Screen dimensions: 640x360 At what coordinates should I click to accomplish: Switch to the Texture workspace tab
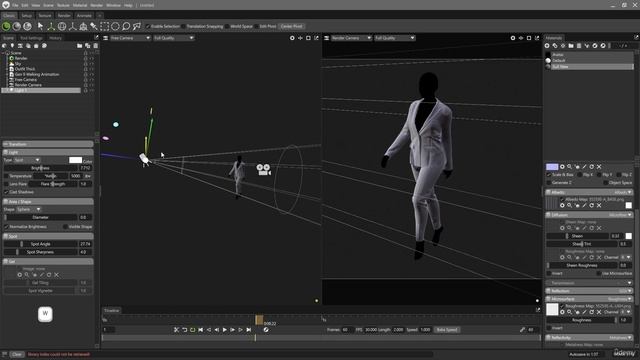pos(45,16)
